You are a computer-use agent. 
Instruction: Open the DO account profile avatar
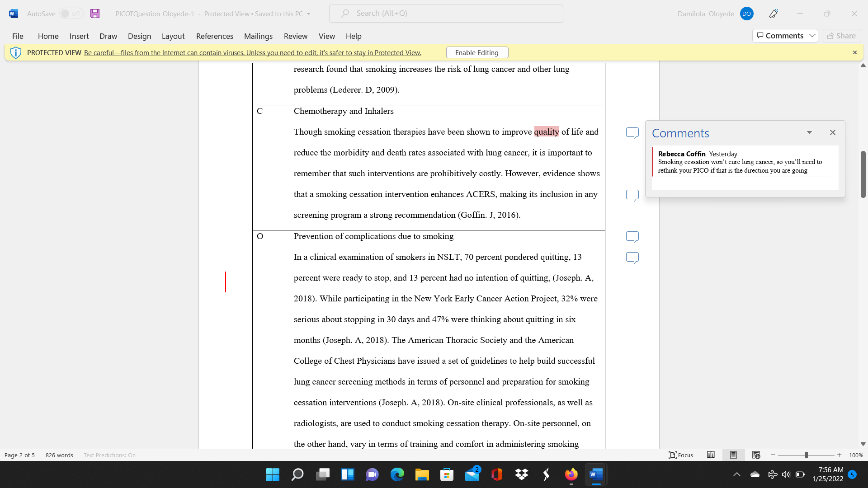747,14
